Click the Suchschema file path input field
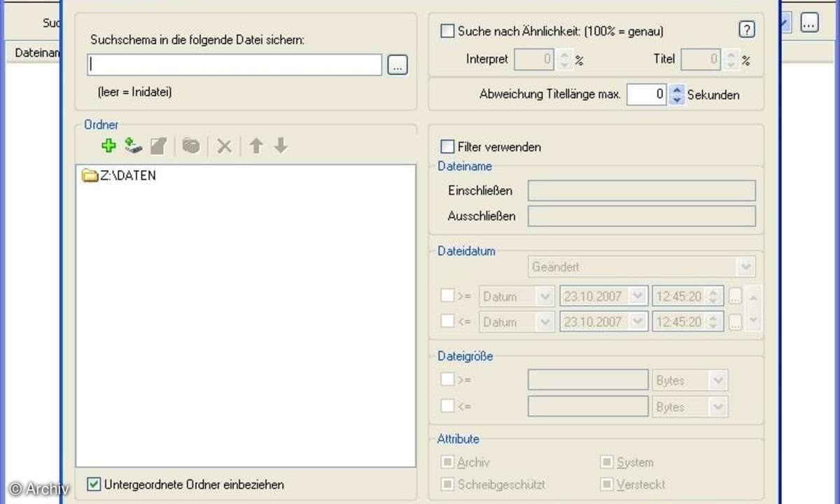This screenshot has width=840, height=504. coord(234,64)
